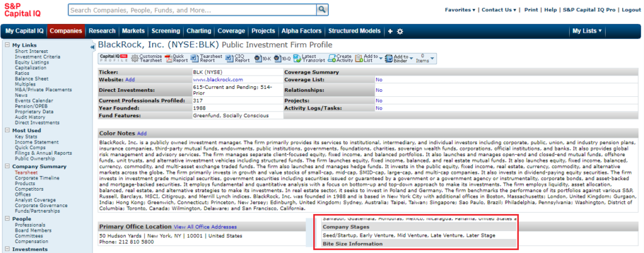Go to the Markets tab
The image size is (644, 253).
pos(133,31)
